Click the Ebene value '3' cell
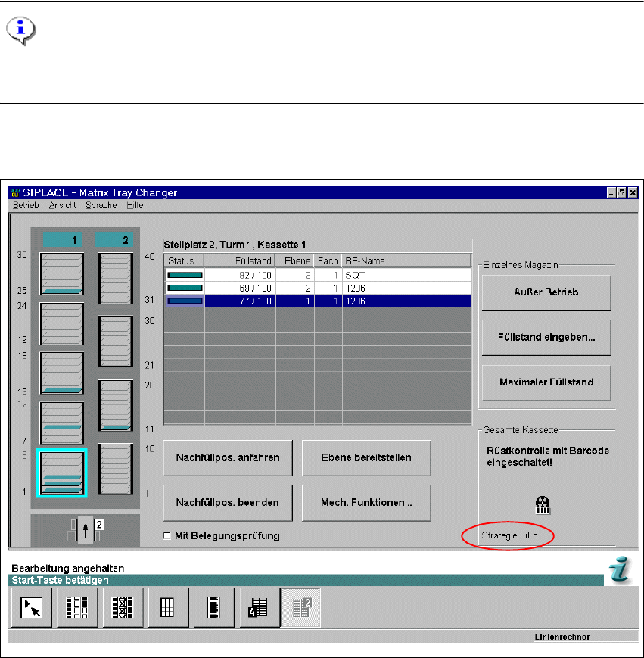 295,276
